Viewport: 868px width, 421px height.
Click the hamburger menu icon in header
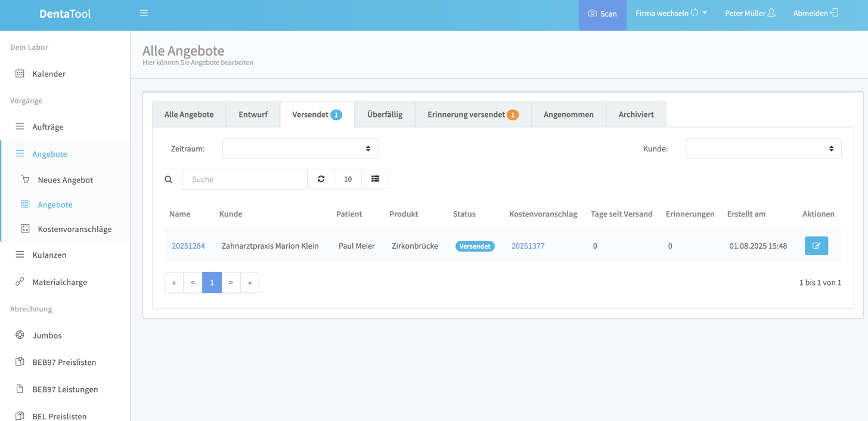[x=144, y=13]
